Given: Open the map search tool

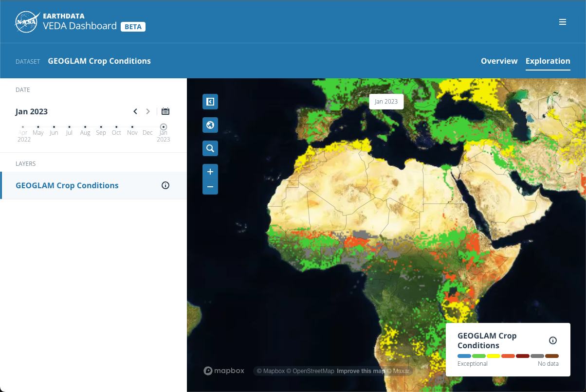Looking at the screenshot, I should 210,148.
